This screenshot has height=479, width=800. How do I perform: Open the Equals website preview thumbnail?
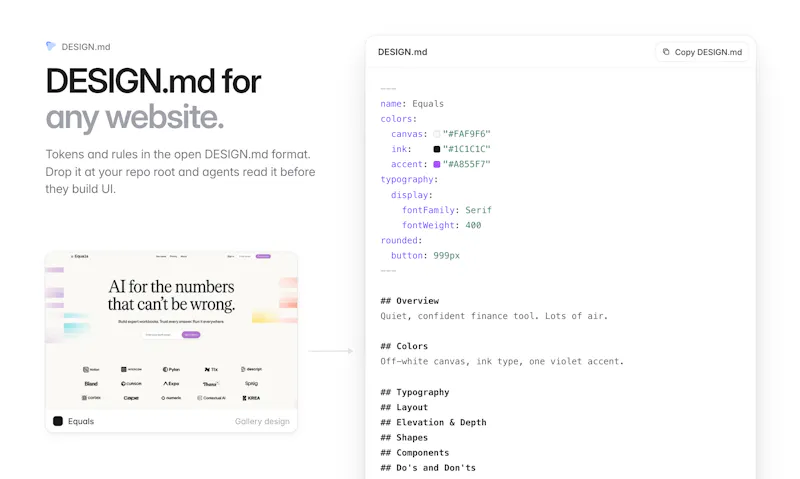(x=171, y=330)
